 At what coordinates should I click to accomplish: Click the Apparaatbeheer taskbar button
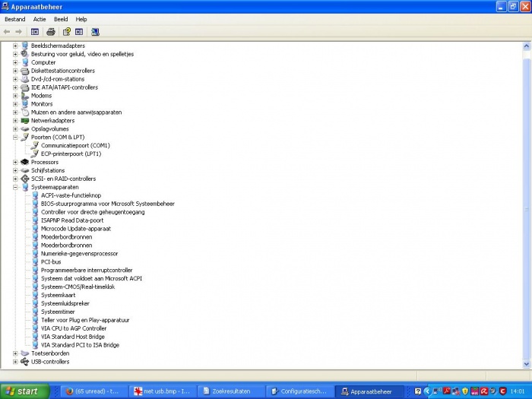pos(368,391)
